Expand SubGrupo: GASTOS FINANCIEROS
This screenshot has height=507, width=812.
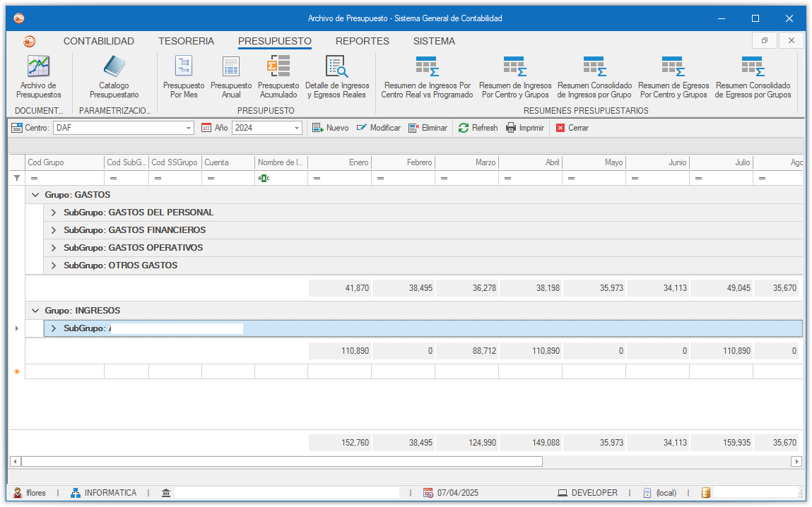53,230
